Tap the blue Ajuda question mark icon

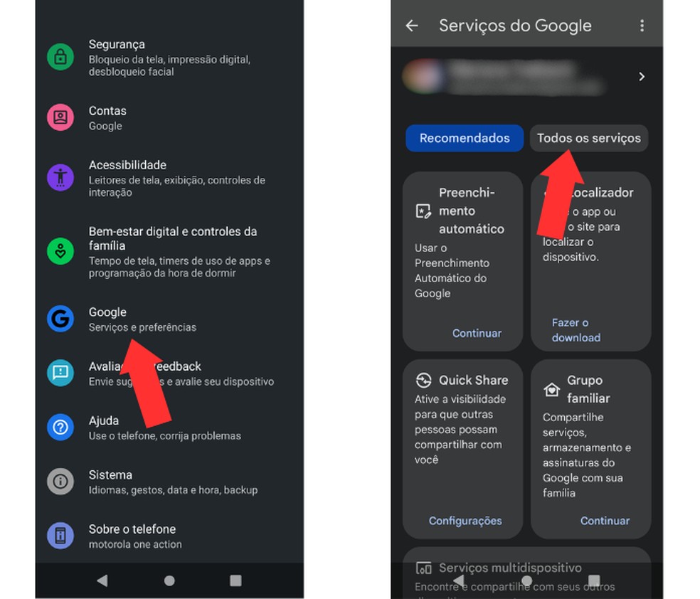[x=60, y=427]
